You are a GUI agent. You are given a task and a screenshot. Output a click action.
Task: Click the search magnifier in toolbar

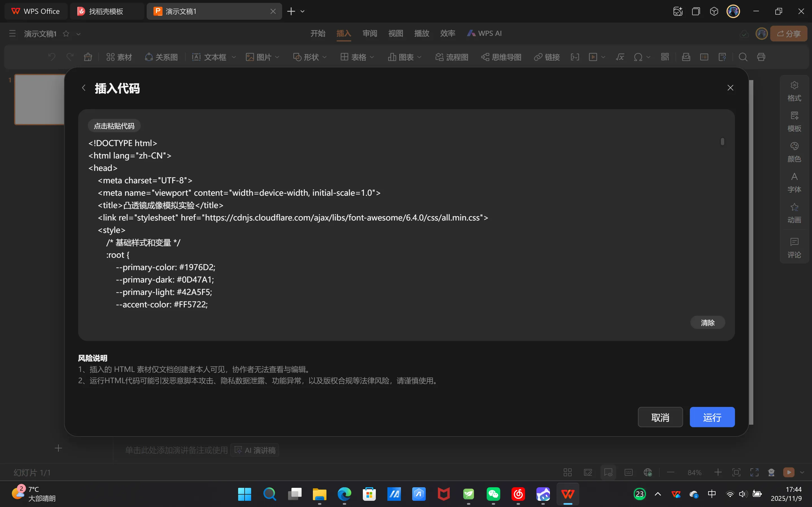pos(743,57)
